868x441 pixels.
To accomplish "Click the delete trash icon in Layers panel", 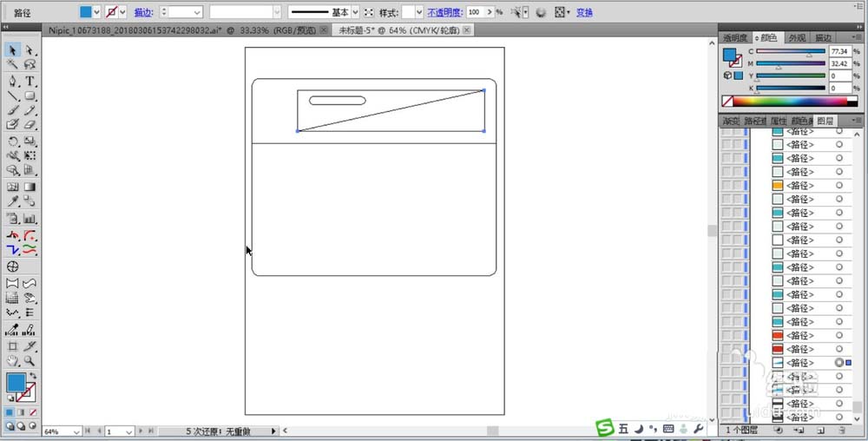I will coord(841,430).
